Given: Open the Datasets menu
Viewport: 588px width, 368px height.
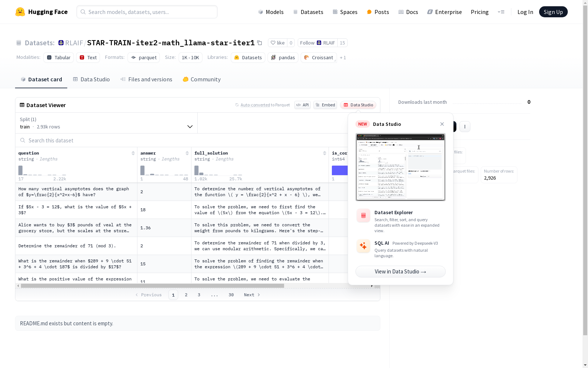Looking at the screenshot, I should pos(308,12).
